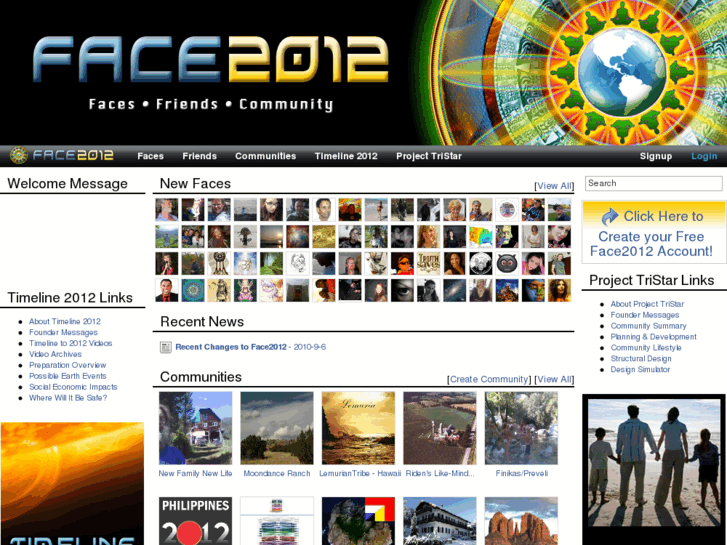Open Recent Changes to Face2012 news item
This screenshot has height=545, width=727.
pos(231,347)
